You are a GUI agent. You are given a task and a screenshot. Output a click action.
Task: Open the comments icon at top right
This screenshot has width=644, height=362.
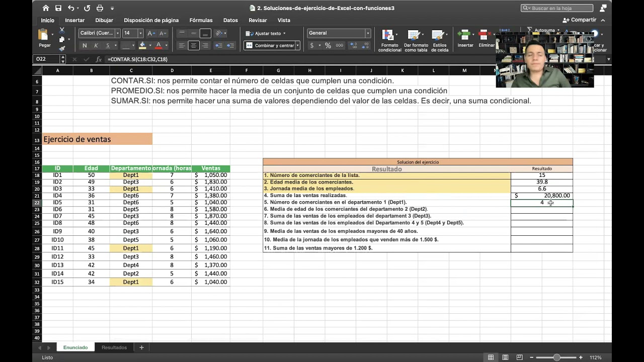point(603,8)
